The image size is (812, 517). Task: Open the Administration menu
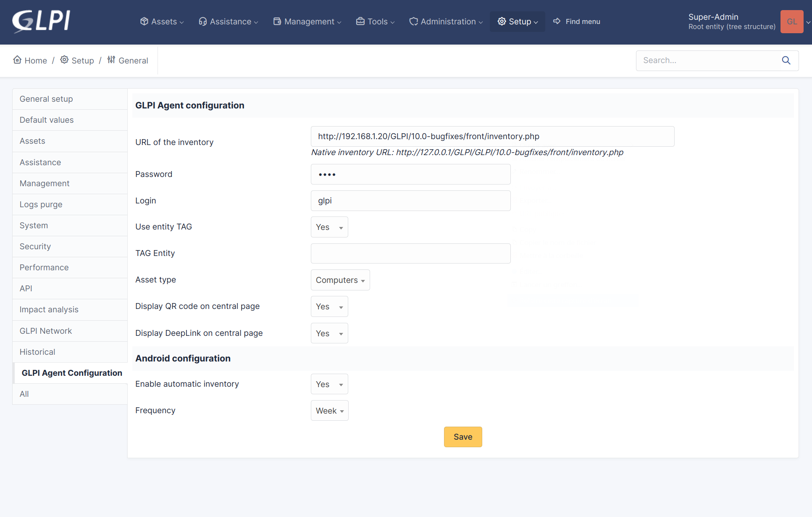click(446, 21)
